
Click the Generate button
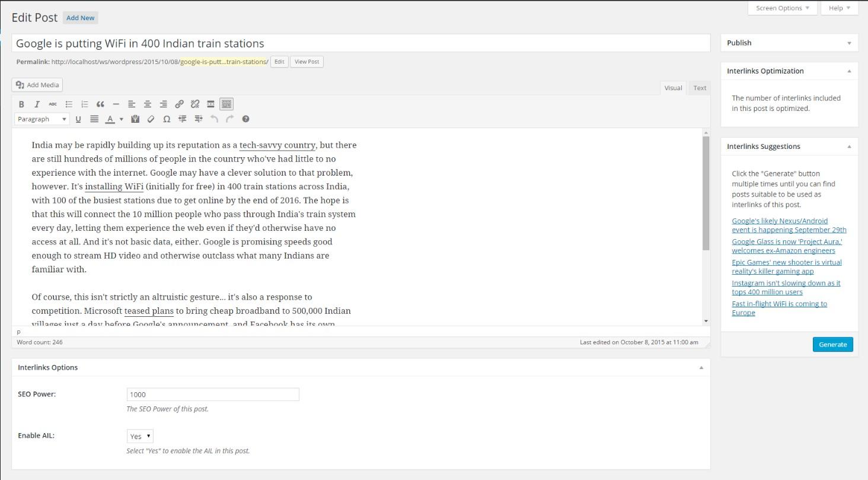point(832,345)
